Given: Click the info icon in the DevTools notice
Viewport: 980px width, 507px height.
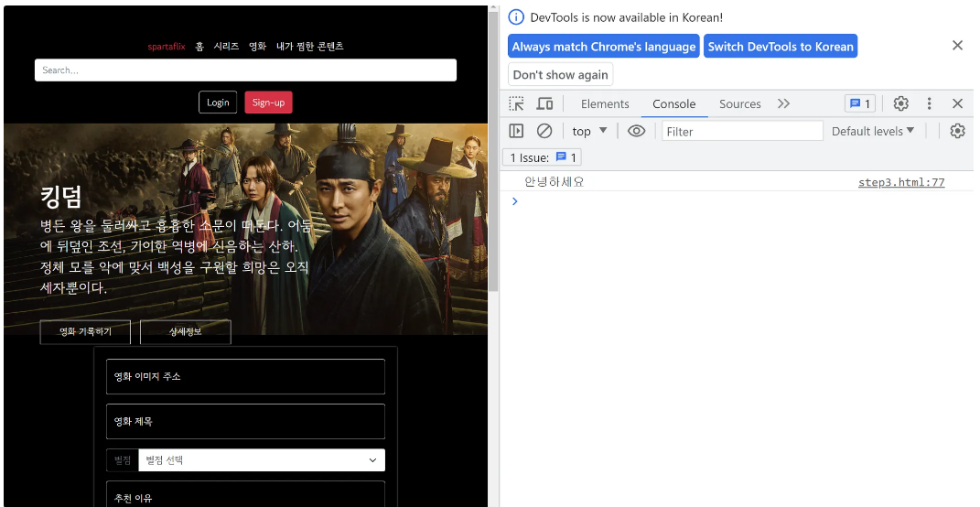Looking at the screenshot, I should [516, 16].
